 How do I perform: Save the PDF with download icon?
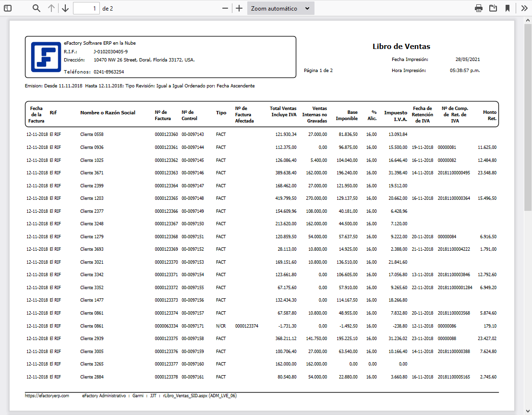493,8
